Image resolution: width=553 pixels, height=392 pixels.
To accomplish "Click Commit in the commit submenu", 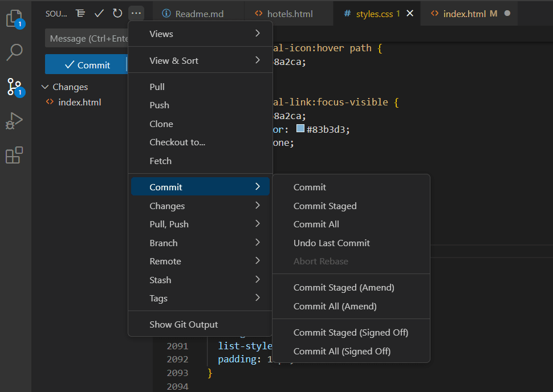I will [351, 187].
